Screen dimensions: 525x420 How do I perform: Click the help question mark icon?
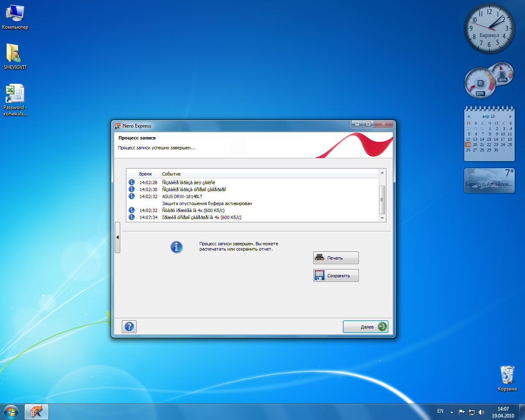click(x=129, y=326)
